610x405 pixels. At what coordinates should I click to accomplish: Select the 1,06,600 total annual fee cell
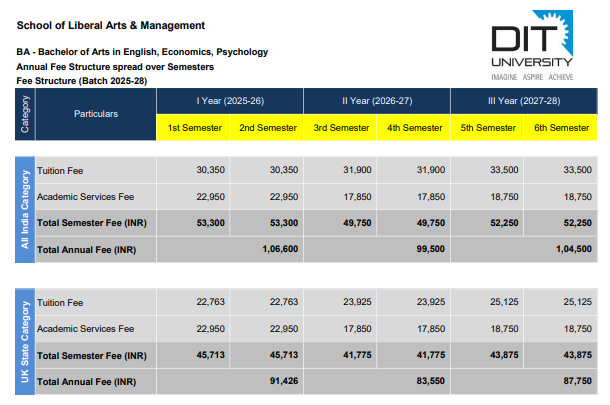(x=276, y=249)
